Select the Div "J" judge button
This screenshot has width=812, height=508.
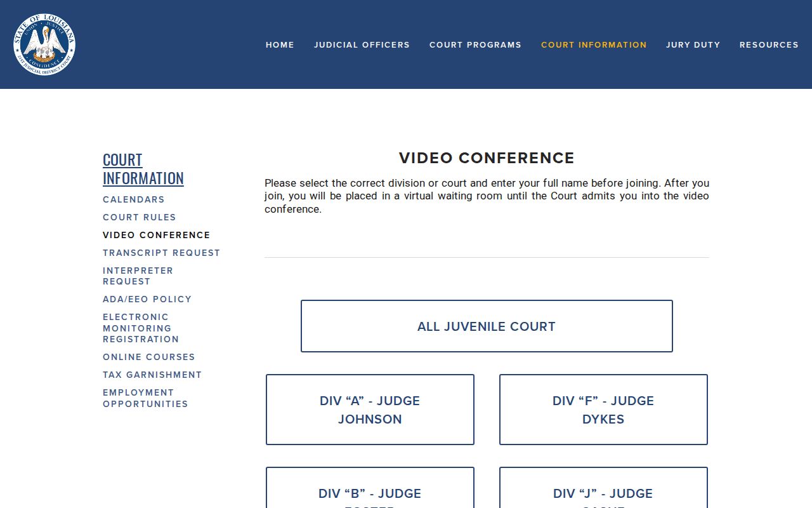603,488
